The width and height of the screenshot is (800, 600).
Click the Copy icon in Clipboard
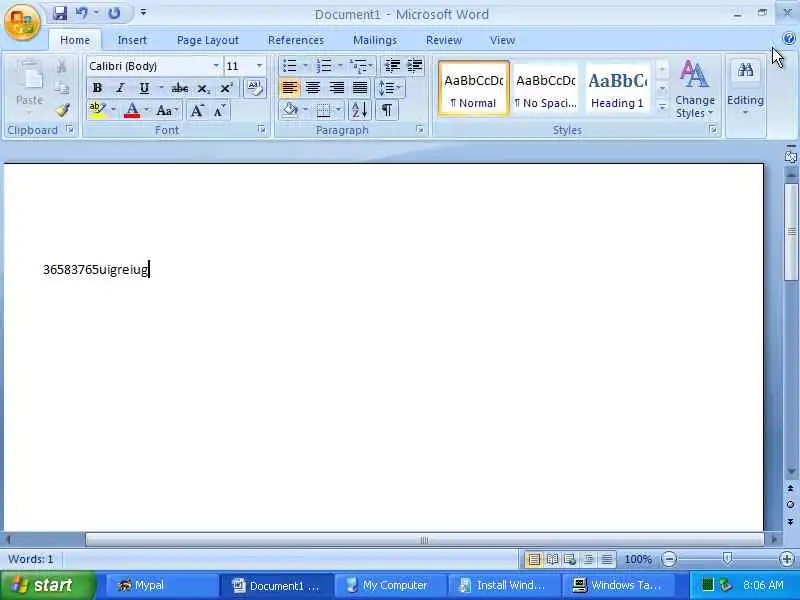(x=62, y=88)
